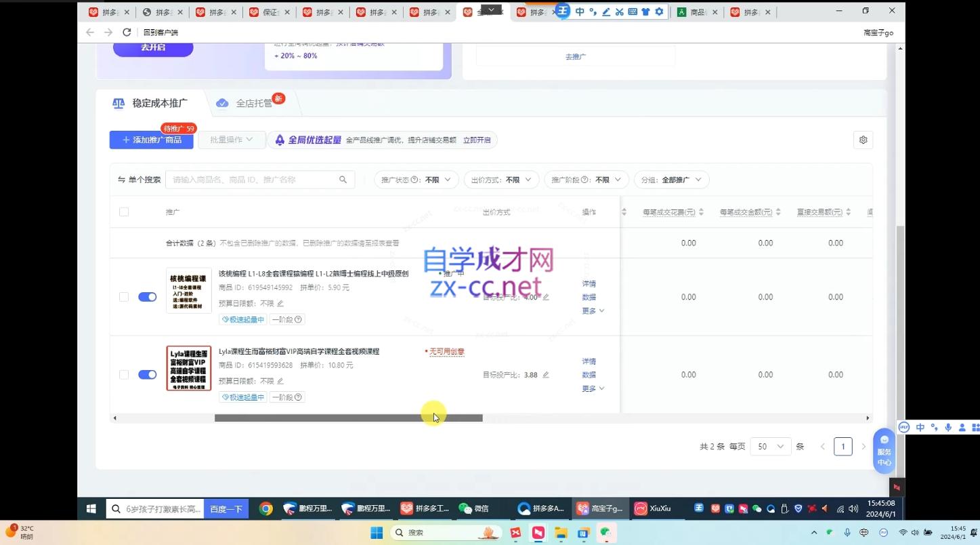Viewport: 980px width, 545px height.
Task: Click the 去推广 link
Action: click(576, 56)
